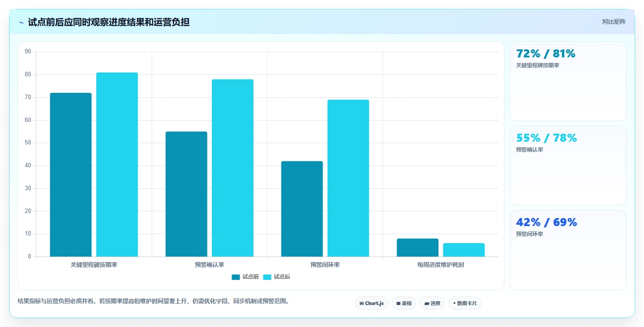
Task: Click the 预警闭环率 axis label
Action: coord(325,265)
